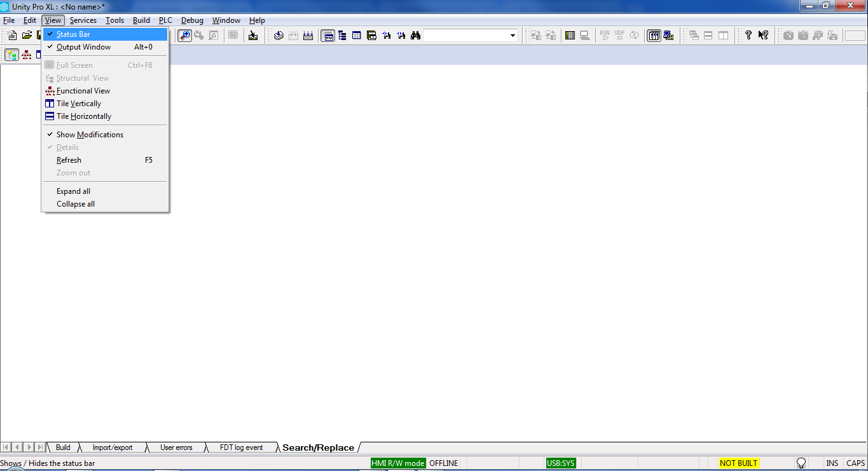This screenshot has height=471, width=868.
Task: Click the PLC simulator mode icon
Action: click(x=668, y=36)
